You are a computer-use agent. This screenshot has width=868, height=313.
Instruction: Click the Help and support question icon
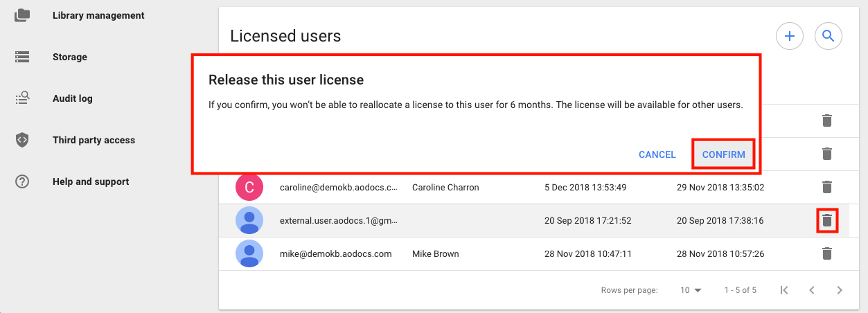[22, 181]
